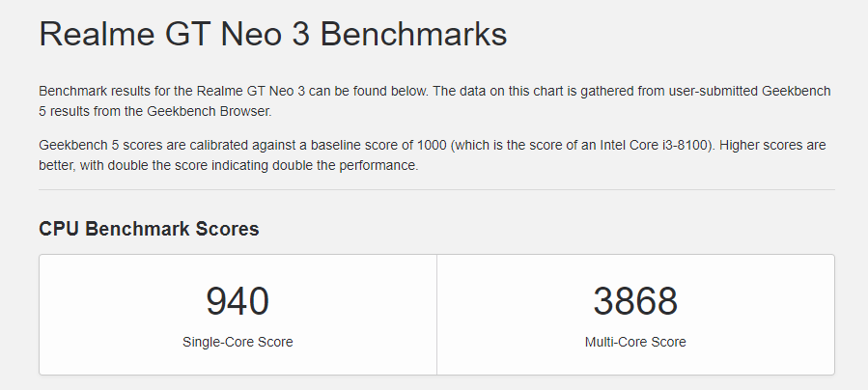Click the Realme GT Neo 3 Benchmarks title
The width and height of the screenshot is (868, 390).
coord(273,34)
